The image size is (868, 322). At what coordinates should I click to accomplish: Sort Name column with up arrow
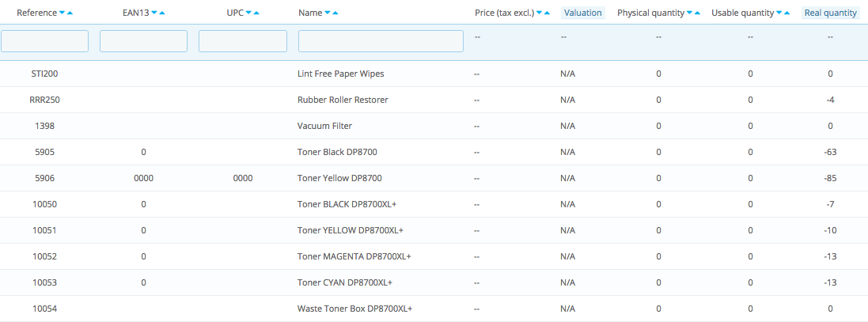pos(335,13)
